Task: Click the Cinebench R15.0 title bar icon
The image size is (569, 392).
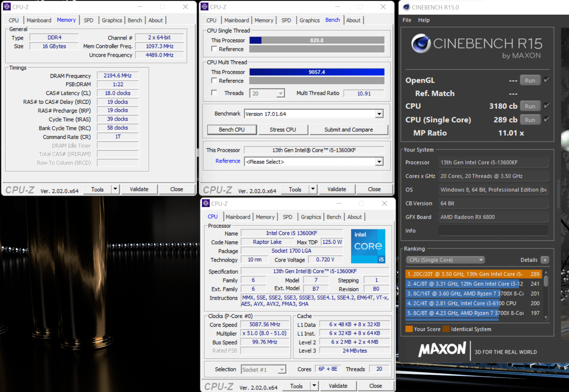Action: point(406,7)
